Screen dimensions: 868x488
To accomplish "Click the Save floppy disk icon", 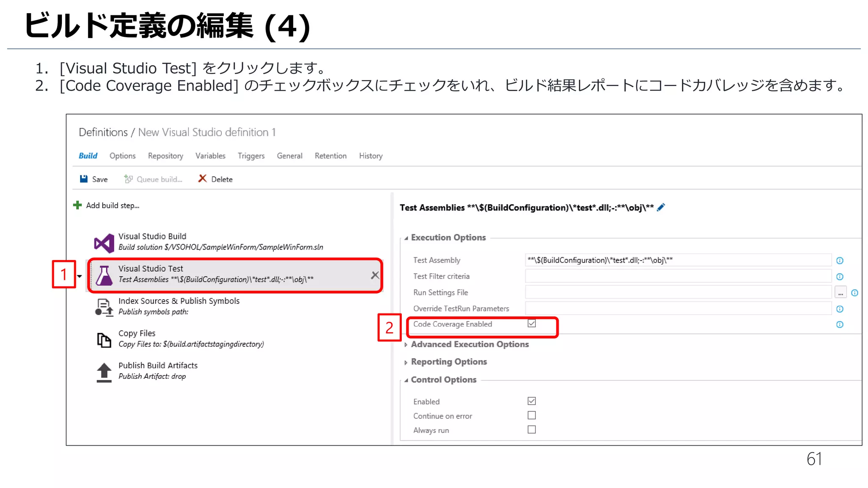I will (84, 179).
